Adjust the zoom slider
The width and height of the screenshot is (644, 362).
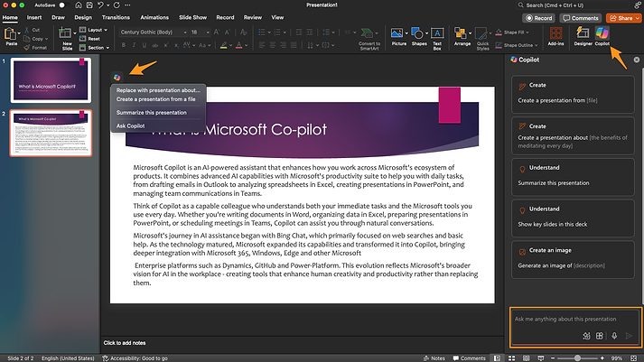(x=577, y=358)
